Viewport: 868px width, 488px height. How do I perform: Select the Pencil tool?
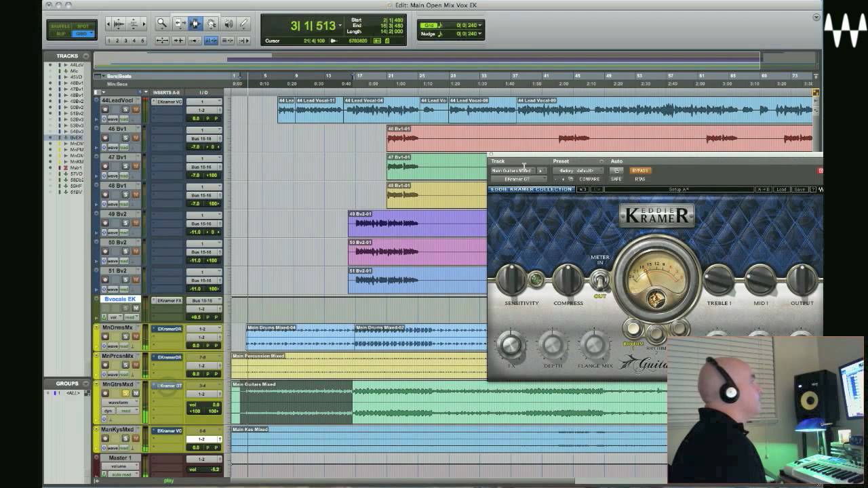[243, 24]
